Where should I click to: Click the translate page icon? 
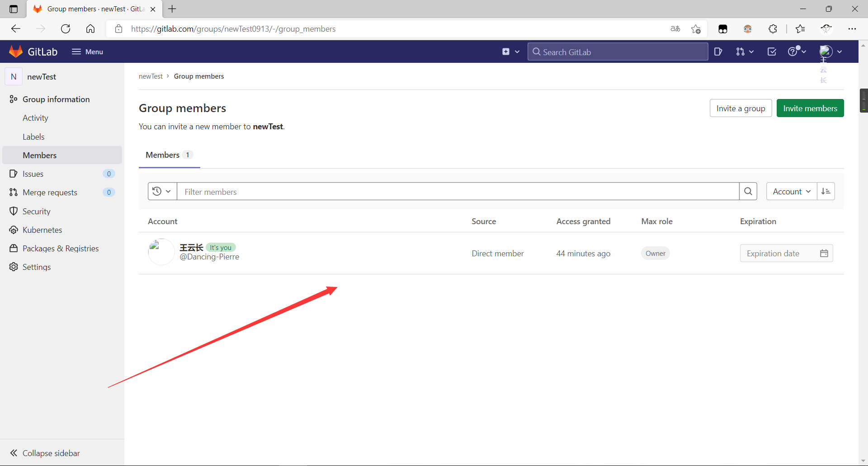coord(675,29)
